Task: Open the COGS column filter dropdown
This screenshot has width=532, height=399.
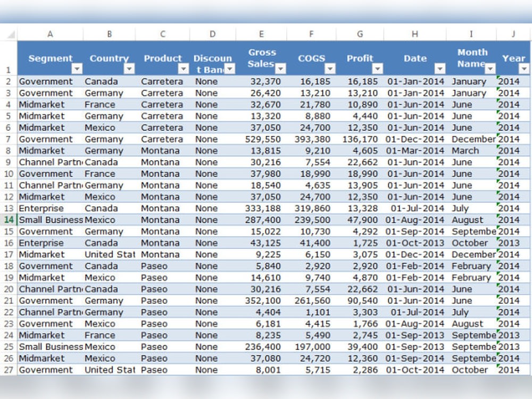Action: [330, 69]
